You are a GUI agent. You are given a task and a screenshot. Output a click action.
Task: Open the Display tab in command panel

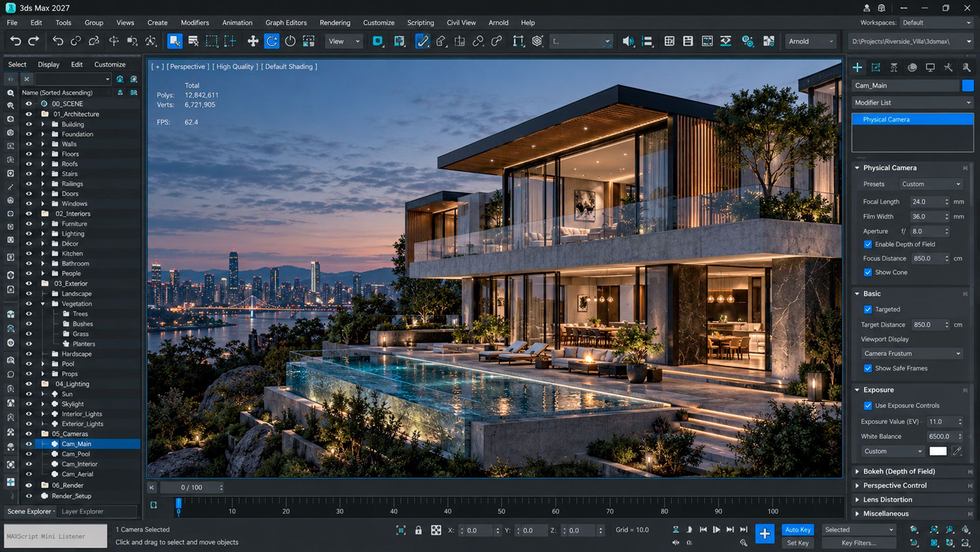pos(930,67)
